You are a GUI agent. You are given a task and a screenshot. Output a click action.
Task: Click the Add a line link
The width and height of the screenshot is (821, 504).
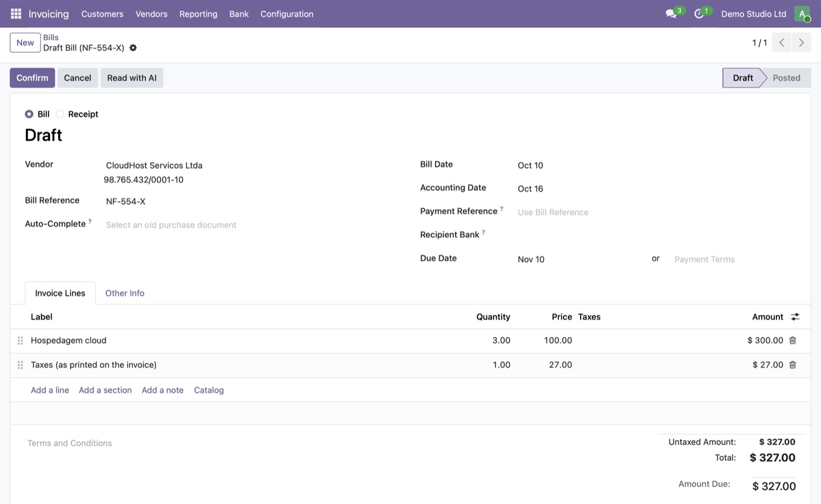point(50,390)
